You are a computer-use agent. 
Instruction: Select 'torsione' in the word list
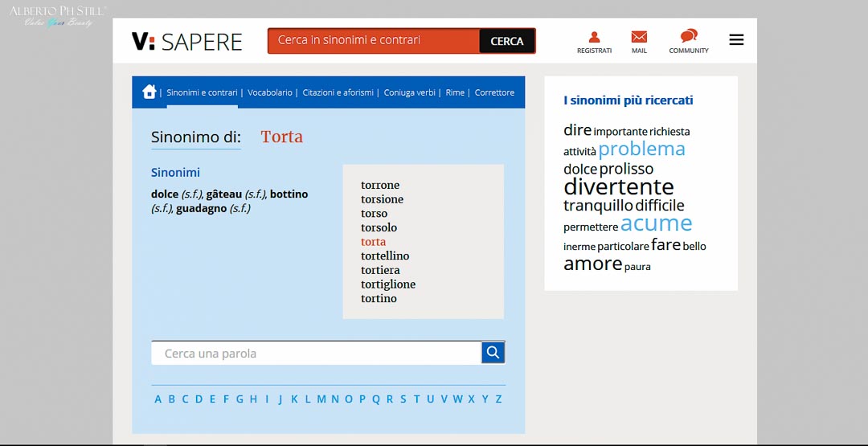click(x=382, y=199)
